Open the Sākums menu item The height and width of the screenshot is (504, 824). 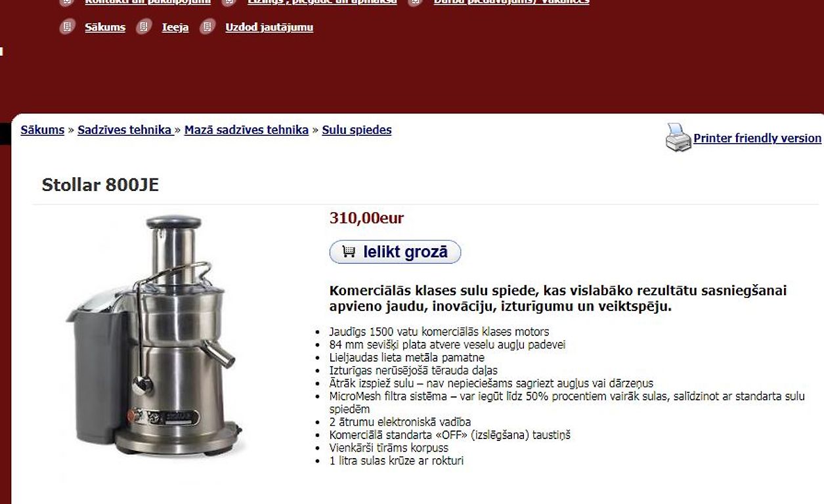(105, 28)
